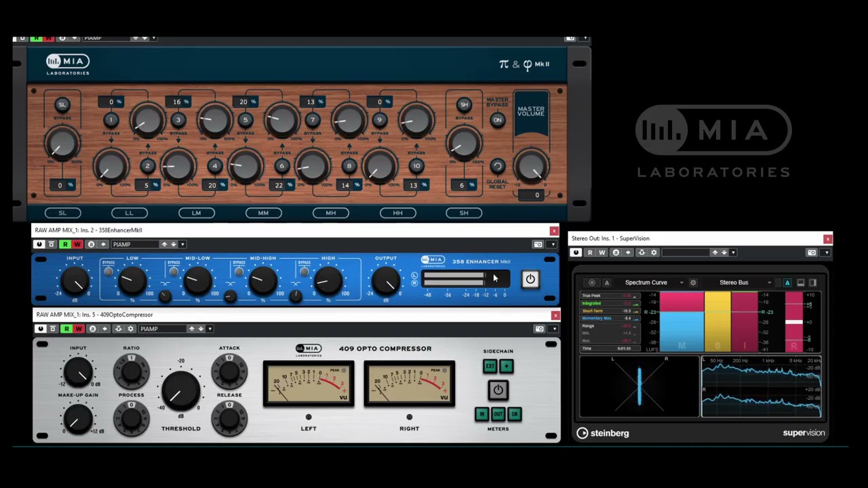Click snapshot camera icon in 409OptoCompressor window
Image resolution: width=868 pixels, height=488 pixels.
tap(539, 329)
